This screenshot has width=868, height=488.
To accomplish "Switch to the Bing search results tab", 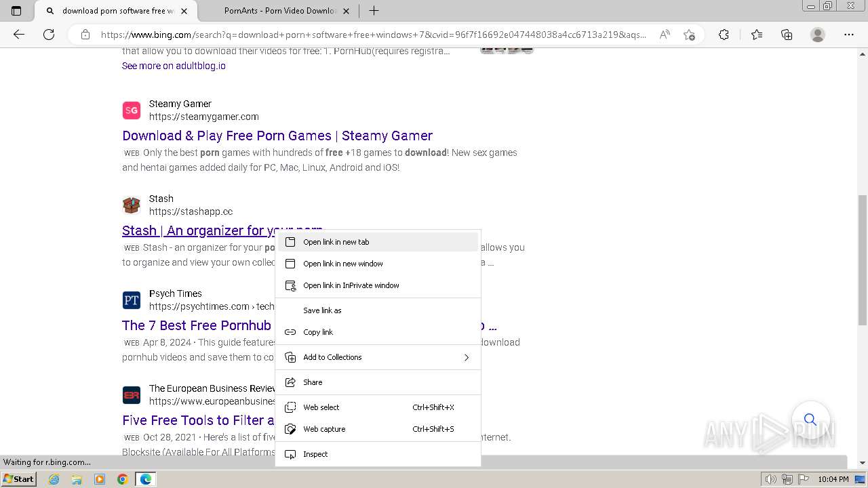I will pyautogui.click(x=117, y=11).
